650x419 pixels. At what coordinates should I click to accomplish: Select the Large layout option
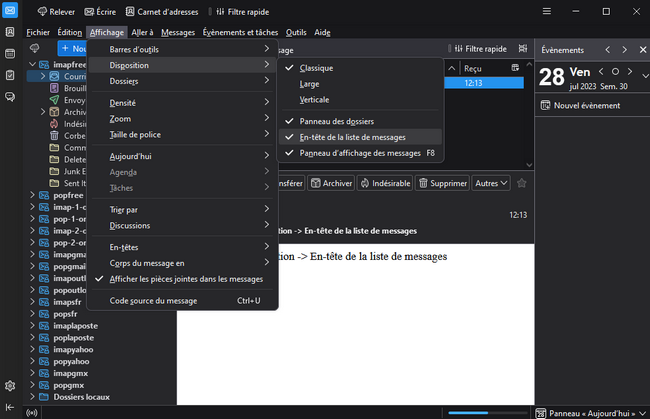361,84
